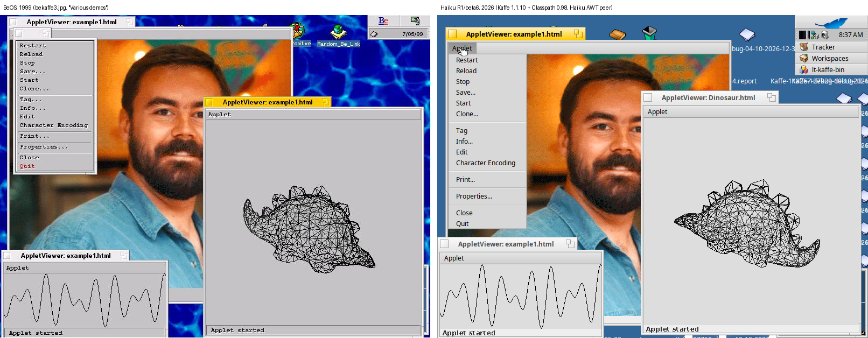The image size is (868, 338).
Task: Click the AppletViewer: Dinosaur.html title tab
Action: coord(708,97)
